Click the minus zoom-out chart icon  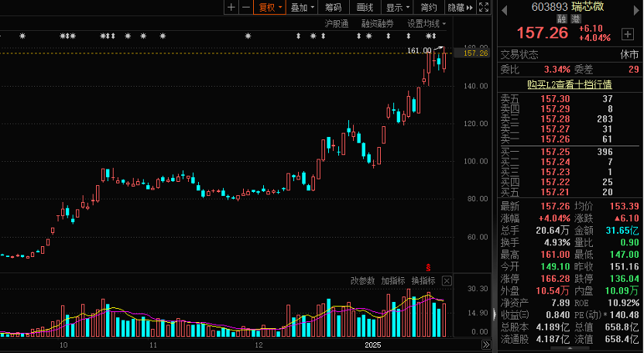(x=245, y=8)
